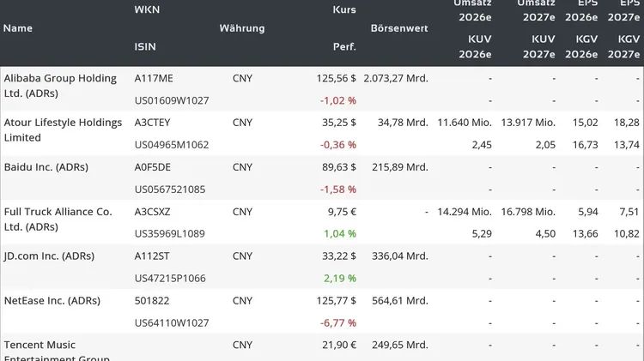Viewport: 644px width, 361px height.
Task: Click the Kurs column header
Action: (344, 9)
